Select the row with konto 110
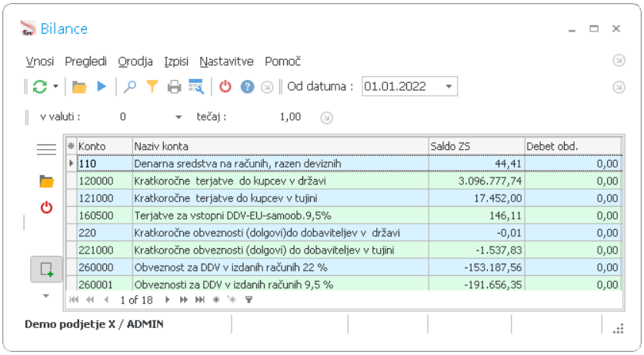Image resolution: width=644 pixels, height=355 pixels. coord(344,164)
